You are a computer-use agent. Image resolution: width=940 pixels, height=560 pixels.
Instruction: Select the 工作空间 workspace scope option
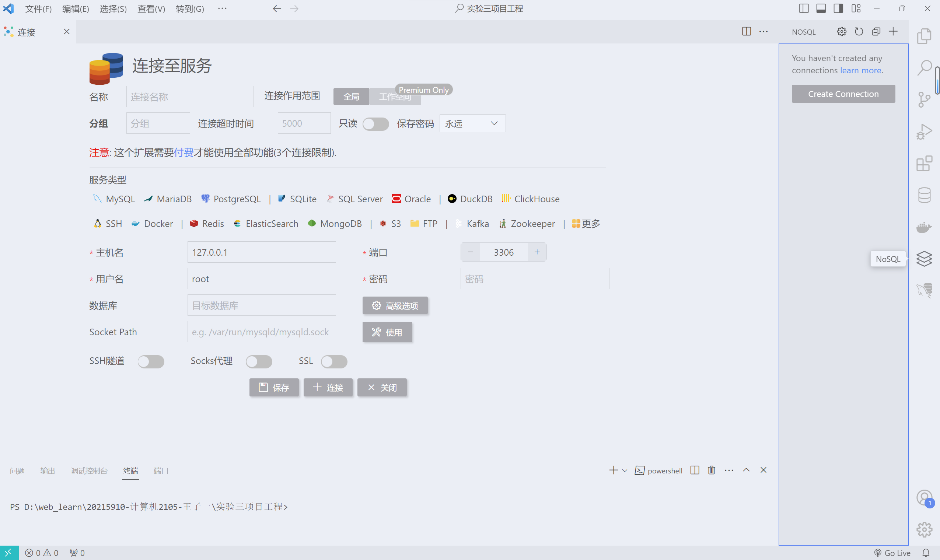click(x=395, y=97)
